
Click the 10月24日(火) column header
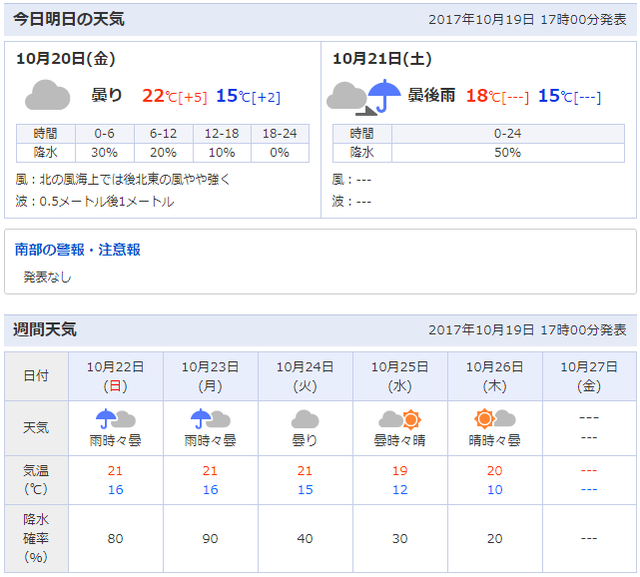(305, 376)
